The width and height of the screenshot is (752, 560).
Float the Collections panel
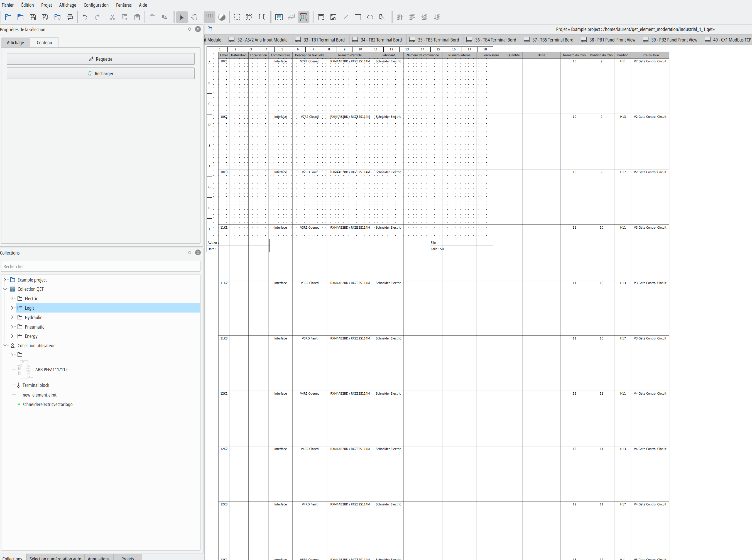189,253
